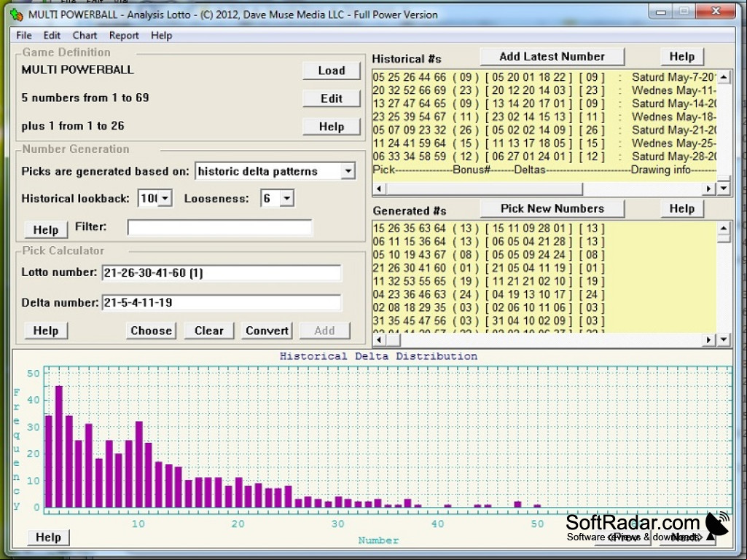Select generated row '05 10 19 43 67 ( 08 )'
This screenshot has width=747, height=560.
(x=544, y=255)
